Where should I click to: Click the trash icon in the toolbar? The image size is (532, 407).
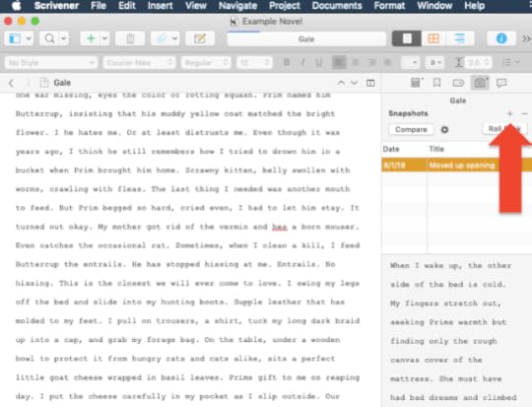coord(130,38)
